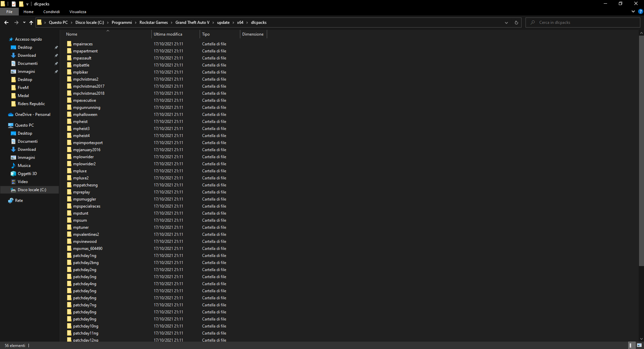
Task: Switch to the Visualizza tab
Action: click(78, 12)
